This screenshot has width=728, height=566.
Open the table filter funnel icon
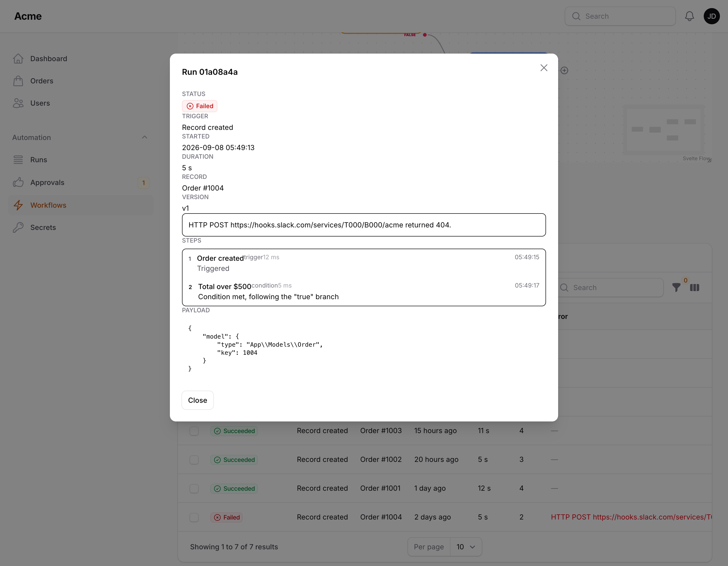pyautogui.click(x=676, y=288)
